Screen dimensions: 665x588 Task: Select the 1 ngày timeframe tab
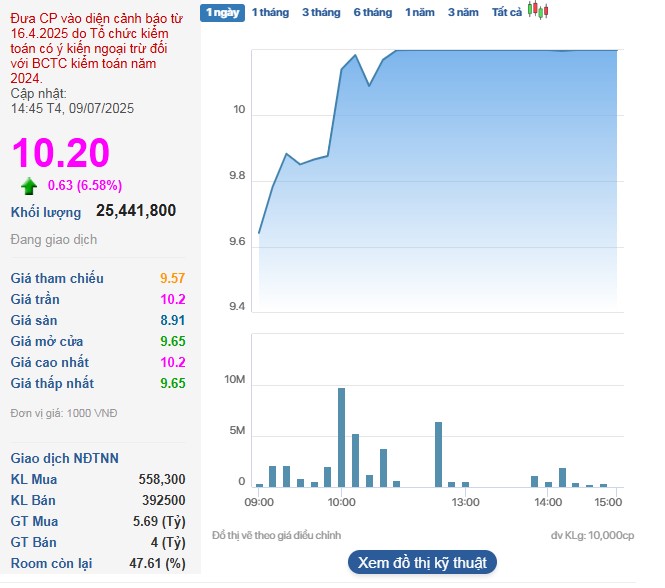220,12
